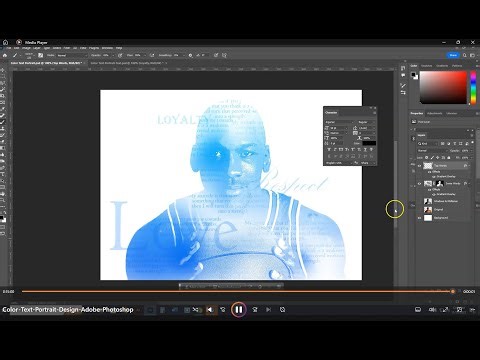The image size is (480, 360).
Task: Open the Photoshop Image menu
Action: pyautogui.click(x=26, y=48)
